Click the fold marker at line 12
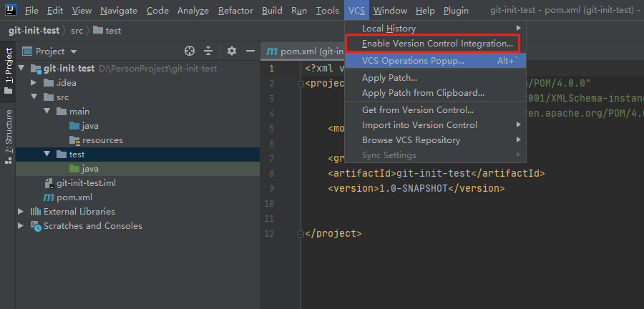Image resolution: width=644 pixels, height=309 pixels. [301, 234]
